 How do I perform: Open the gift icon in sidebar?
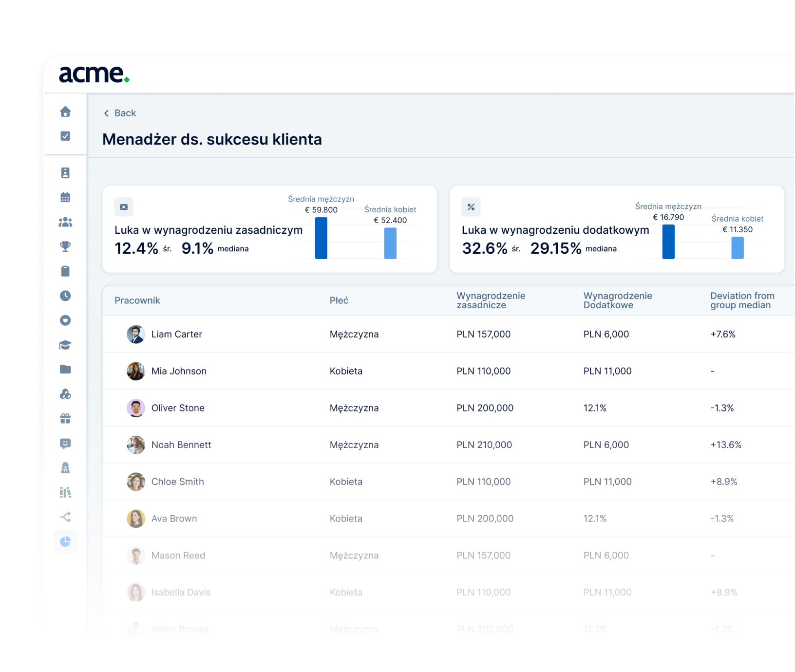pyautogui.click(x=65, y=418)
